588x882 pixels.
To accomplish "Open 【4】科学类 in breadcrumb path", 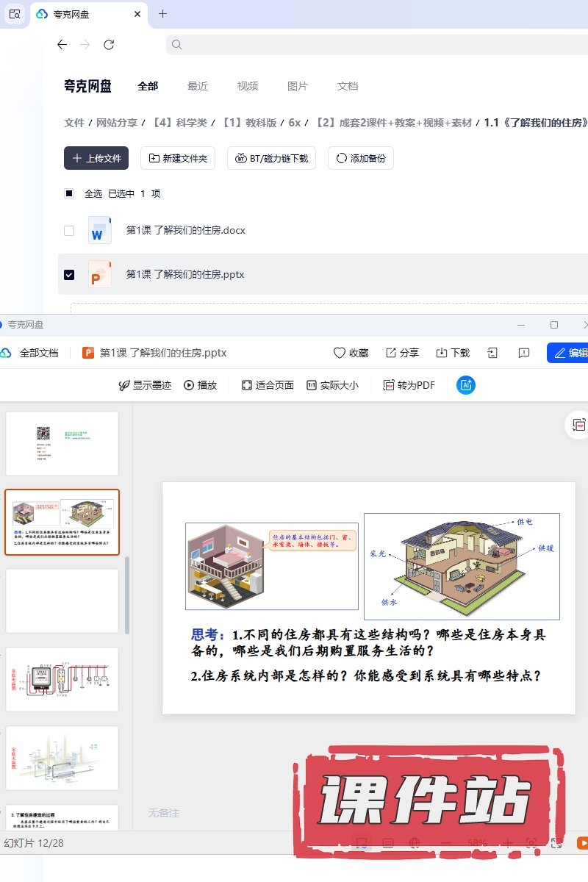I will coord(179,123).
